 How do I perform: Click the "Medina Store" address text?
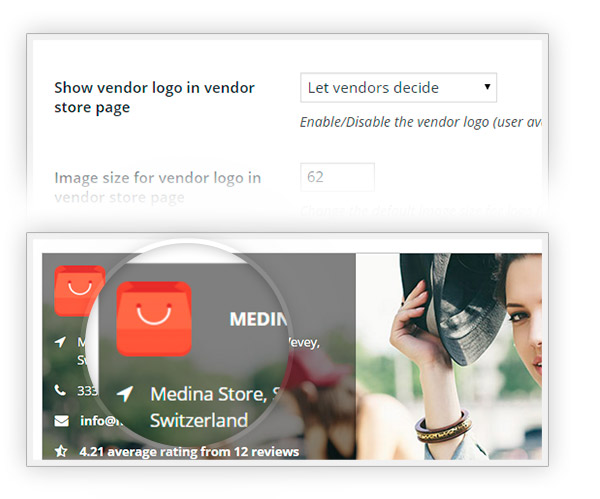215,394
